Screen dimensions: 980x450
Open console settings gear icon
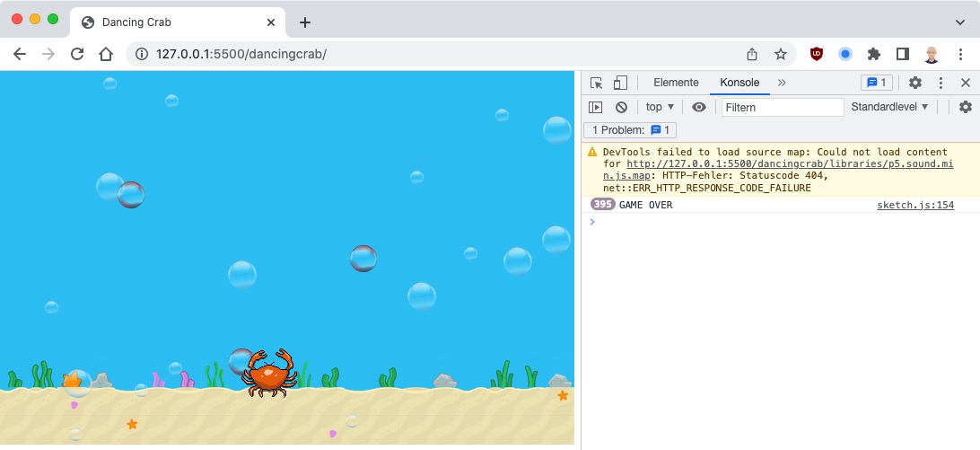966,107
